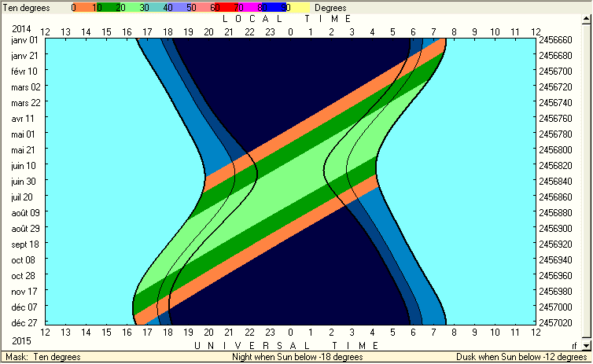
Task: Click the 'LOCAL TIME' axis title
Action: [x=287, y=19]
